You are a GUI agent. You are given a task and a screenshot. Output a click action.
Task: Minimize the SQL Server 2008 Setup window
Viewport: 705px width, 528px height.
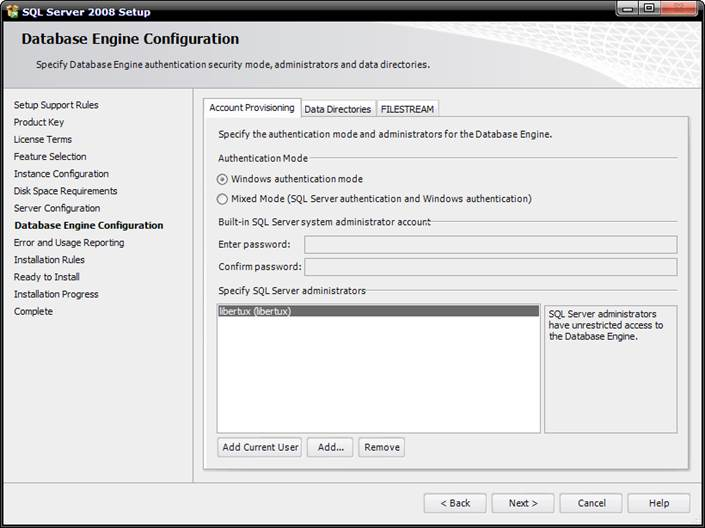pyautogui.click(x=628, y=9)
